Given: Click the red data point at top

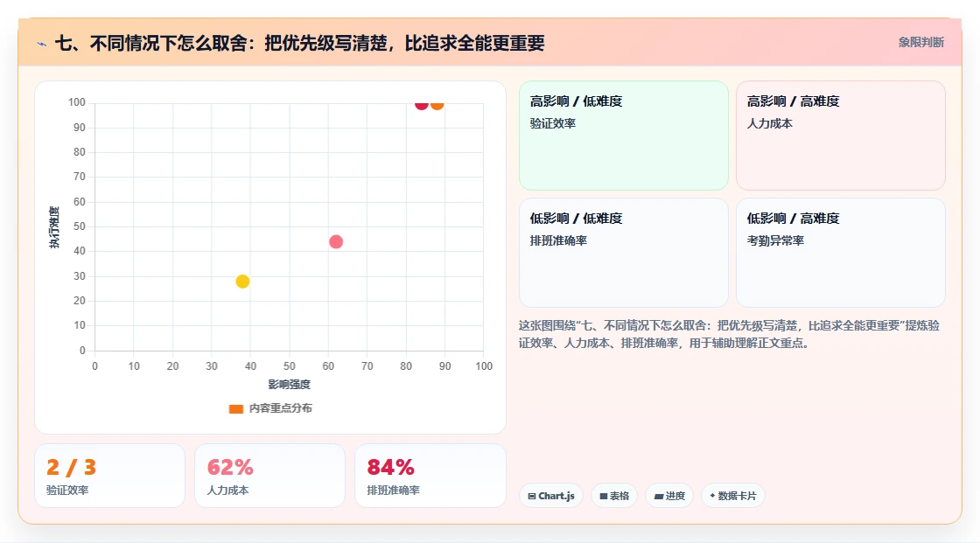Looking at the screenshot, I should pyautogui.click(x=421, y=104).
